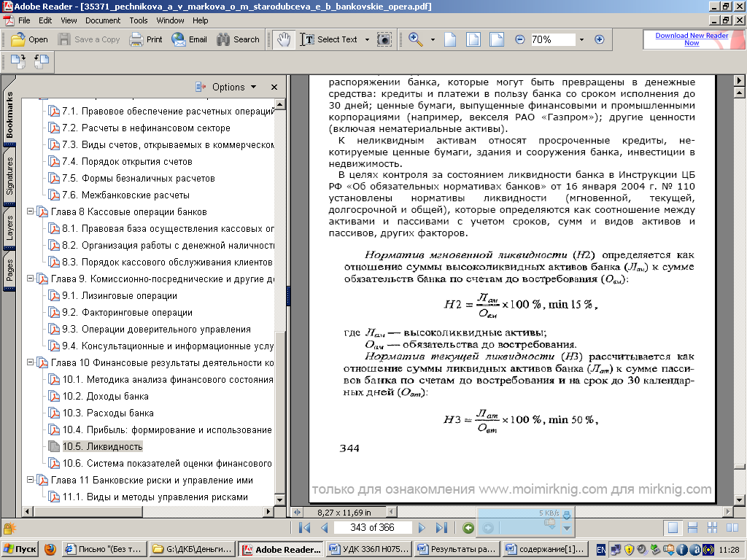
Task: Switch to Pages side tab
Action: pyautogui.click(x=9, y=270)
